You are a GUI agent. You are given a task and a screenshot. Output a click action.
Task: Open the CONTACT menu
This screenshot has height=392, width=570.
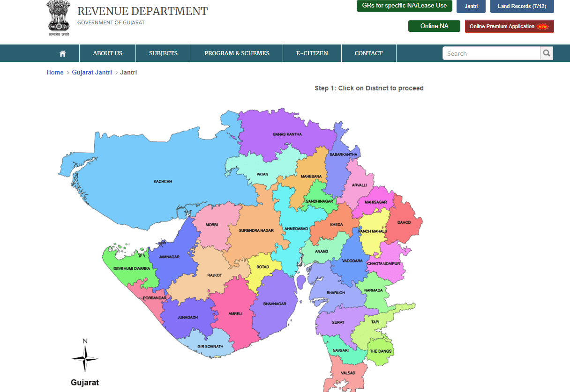(x=368, y=53)
